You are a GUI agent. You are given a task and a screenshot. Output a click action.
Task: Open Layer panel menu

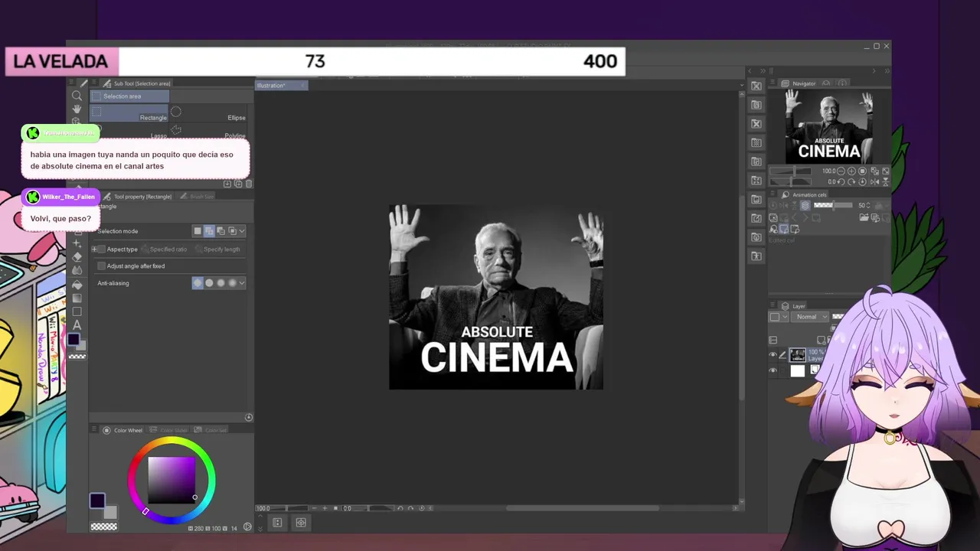pos(774,306)
